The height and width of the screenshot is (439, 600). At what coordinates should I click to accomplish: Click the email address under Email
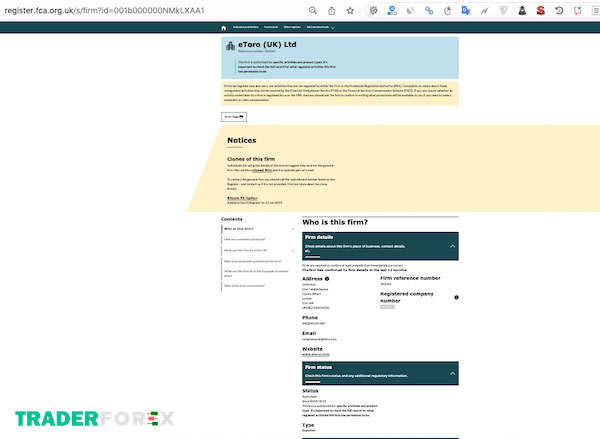(x=320, y=339)
